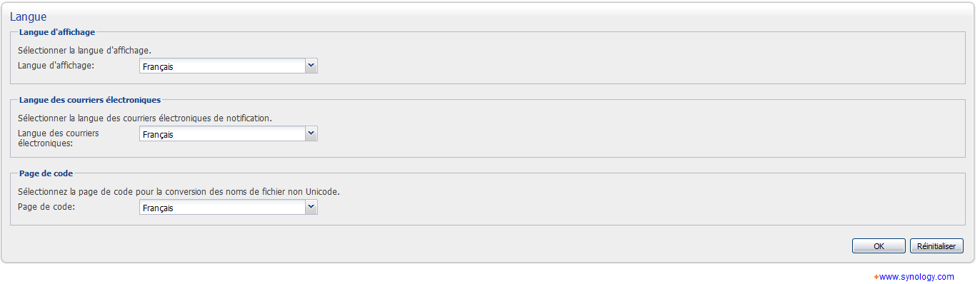Open the Langue d'affichage dropdown arrow
980x284 pixels.
pyautogui.click(x=311, y=66)
